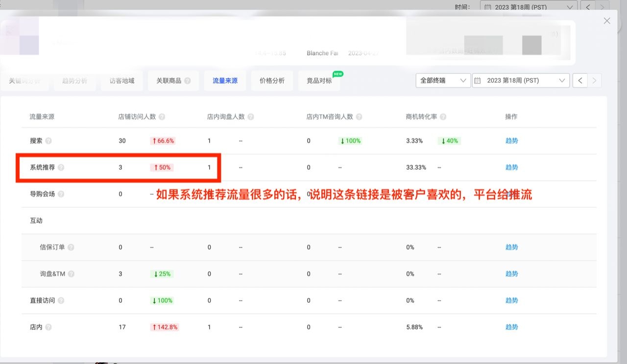
Task: Click help icon next to 搜索
Action: coord(48,141)
